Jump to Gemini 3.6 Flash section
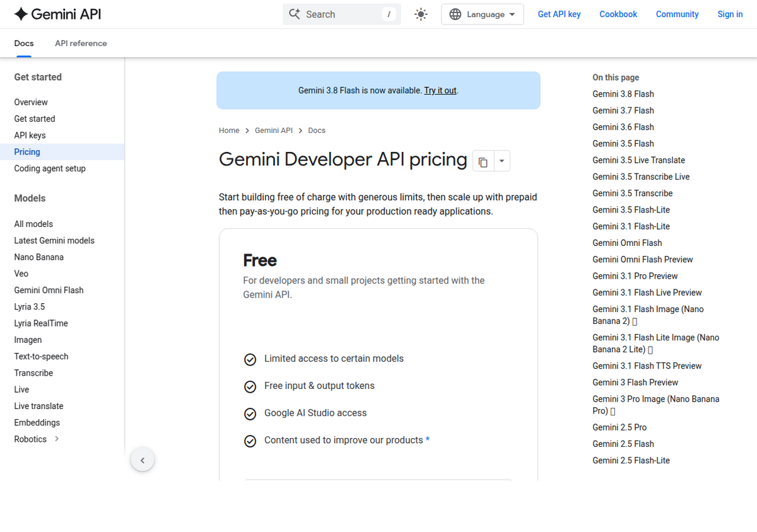The width and height of the screenshot is (757, 532). pyautogui.click(x=623, y=127)
